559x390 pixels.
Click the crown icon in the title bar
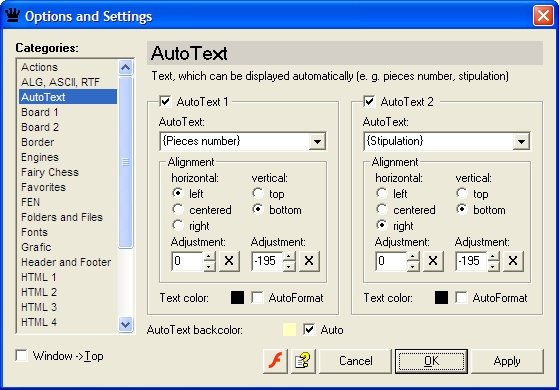(12, 16)
